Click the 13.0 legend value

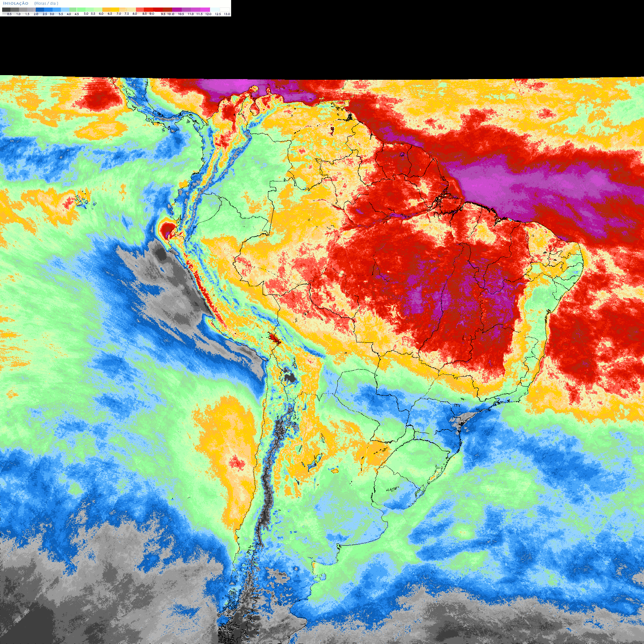[227, 14]
